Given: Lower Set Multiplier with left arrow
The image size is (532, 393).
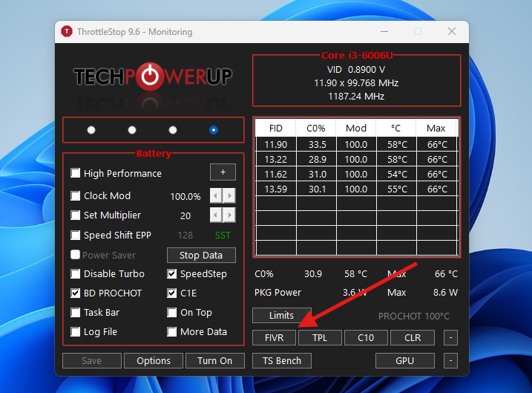Looking at the screenshot, I should 216,215.
